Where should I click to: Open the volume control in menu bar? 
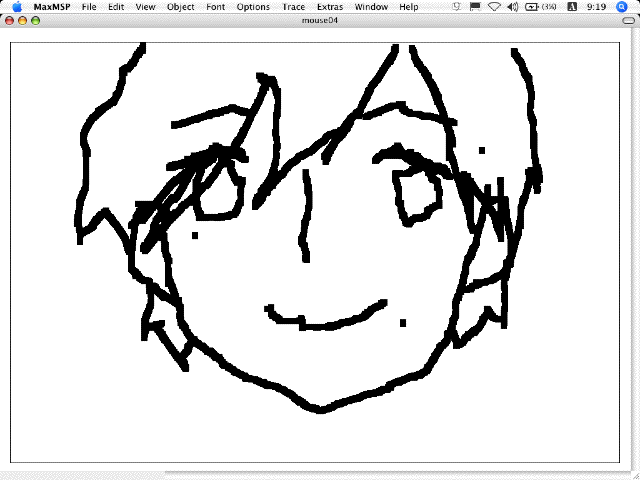513,7
